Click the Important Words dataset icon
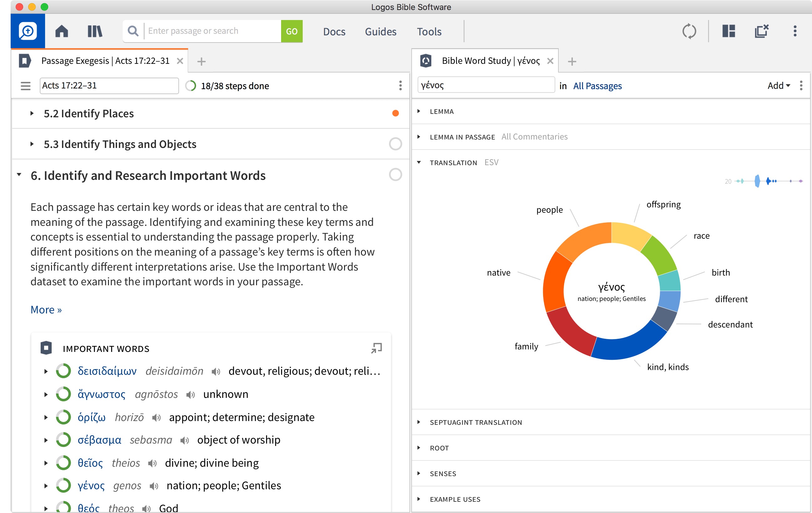Viewport: 812px width, 513px height. pyautogui.click(x=46, y=348)
